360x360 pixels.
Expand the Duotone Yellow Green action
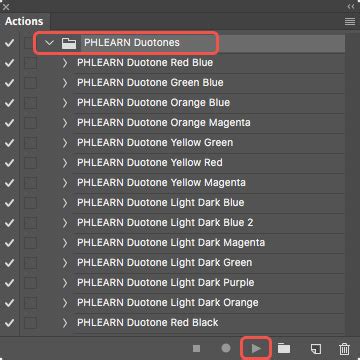(x=65, y=143)
